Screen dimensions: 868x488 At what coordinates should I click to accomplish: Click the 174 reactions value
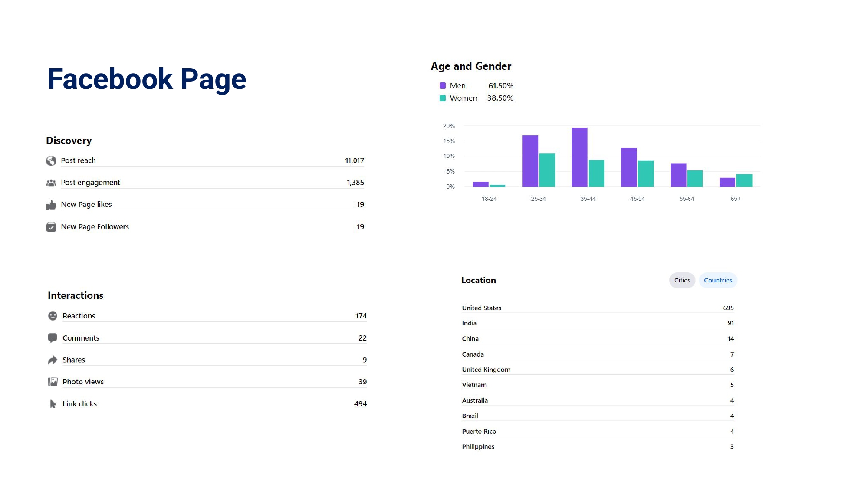coord(361,316)
